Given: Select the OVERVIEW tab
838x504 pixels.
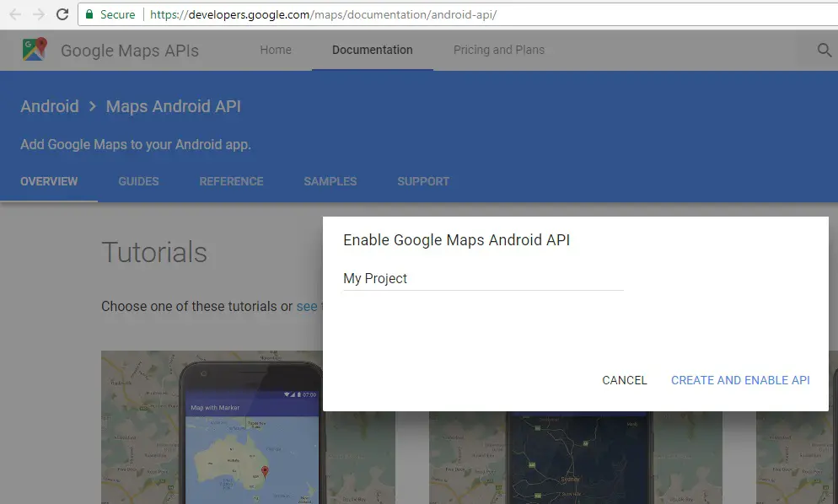Looking at the screenshot, I should pos(49,181).
